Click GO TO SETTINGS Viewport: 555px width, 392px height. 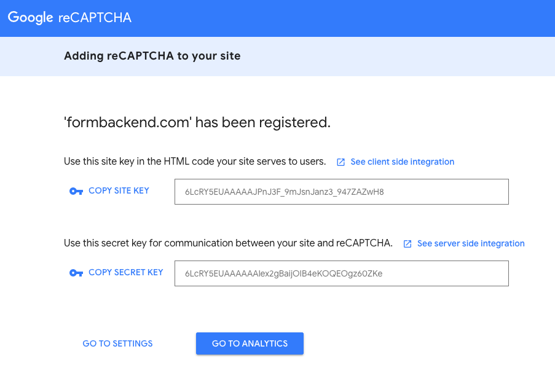pyautogui.click(x=117, y=343)
